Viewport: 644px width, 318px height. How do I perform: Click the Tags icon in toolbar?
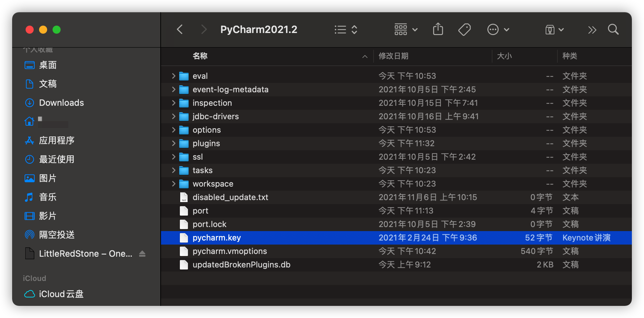click(464, 30)
